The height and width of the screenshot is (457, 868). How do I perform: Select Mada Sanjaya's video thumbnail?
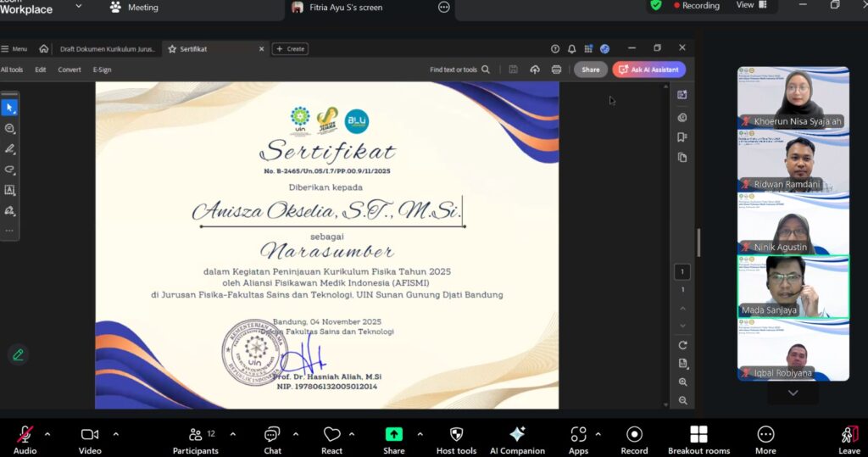(793, 287)
